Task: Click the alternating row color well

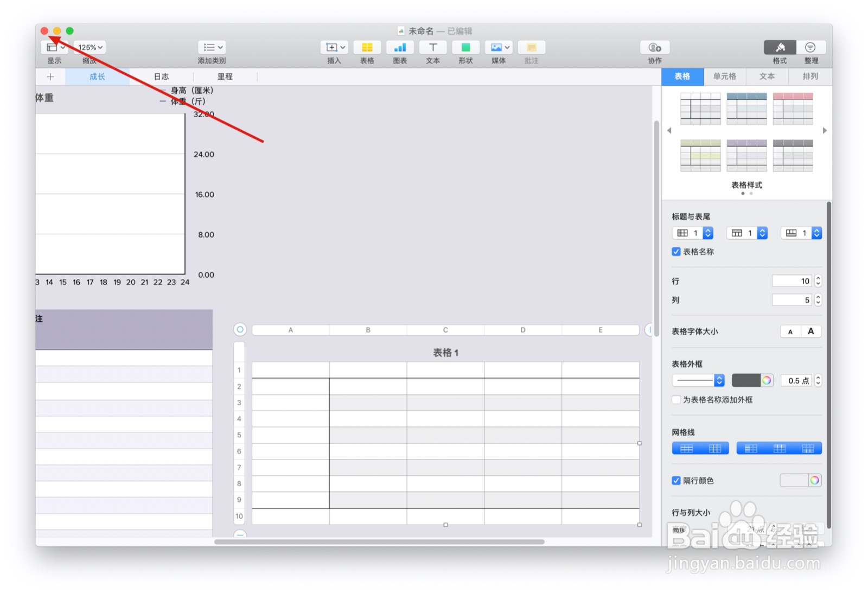Action: [x=794, y=481]
